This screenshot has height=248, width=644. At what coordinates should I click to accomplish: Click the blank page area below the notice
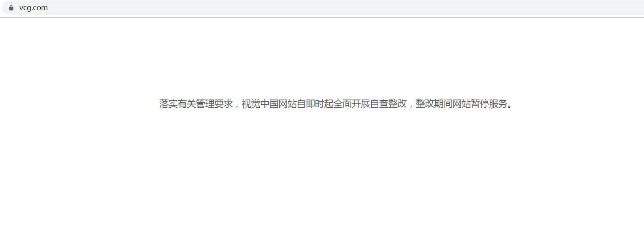pyautogui.click(x=322, y=179)
